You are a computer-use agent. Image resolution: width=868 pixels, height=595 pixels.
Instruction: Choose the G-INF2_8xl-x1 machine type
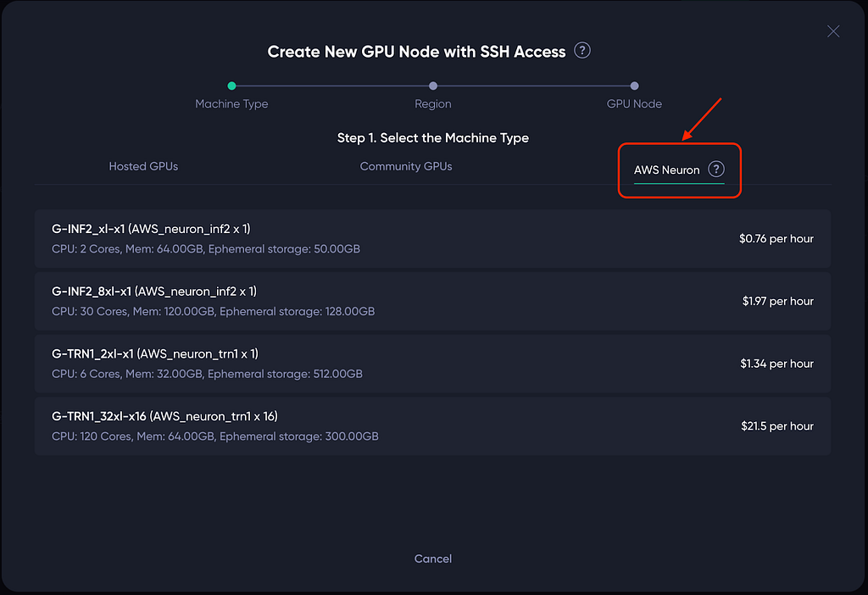click(432, 301)
